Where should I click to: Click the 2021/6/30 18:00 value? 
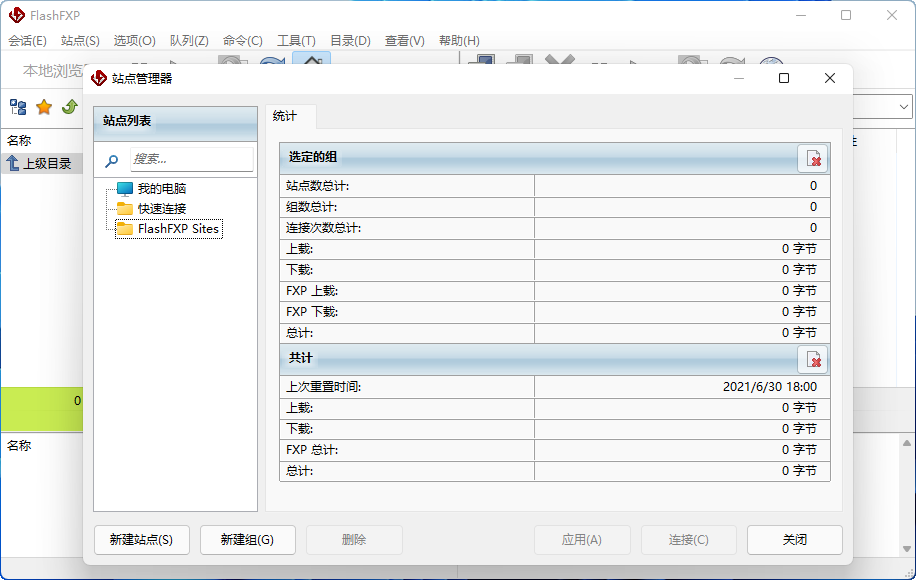tap(769, 387)
